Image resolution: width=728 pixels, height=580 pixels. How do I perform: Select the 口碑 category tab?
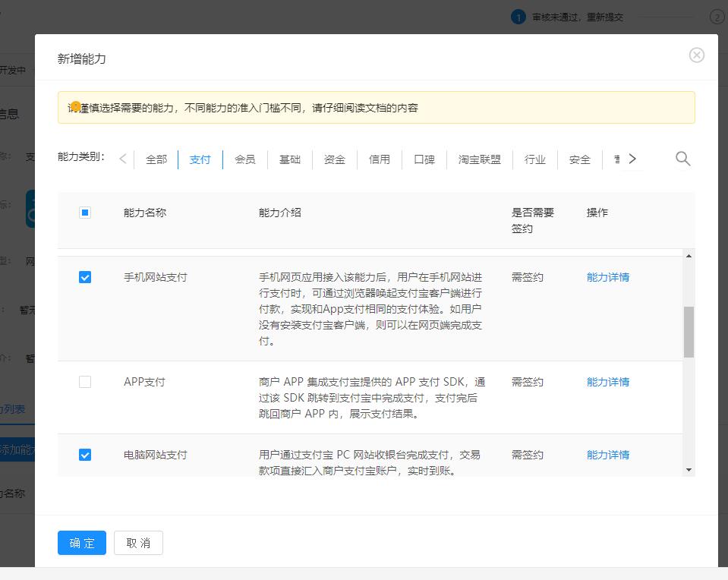[x=424, y=159]
